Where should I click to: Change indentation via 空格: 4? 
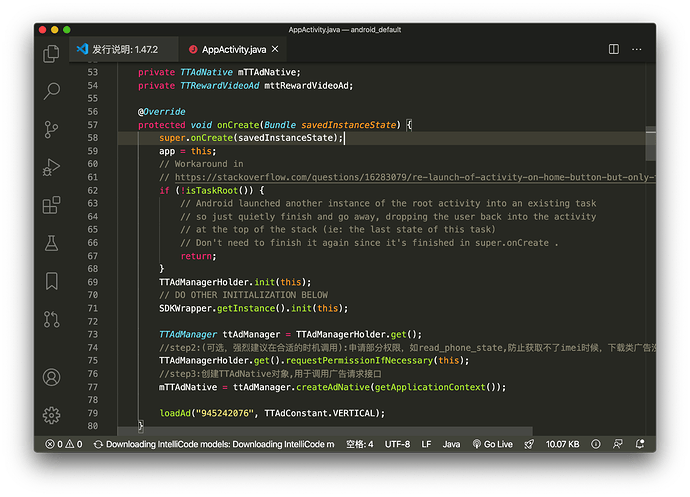[x=360, y=444]
